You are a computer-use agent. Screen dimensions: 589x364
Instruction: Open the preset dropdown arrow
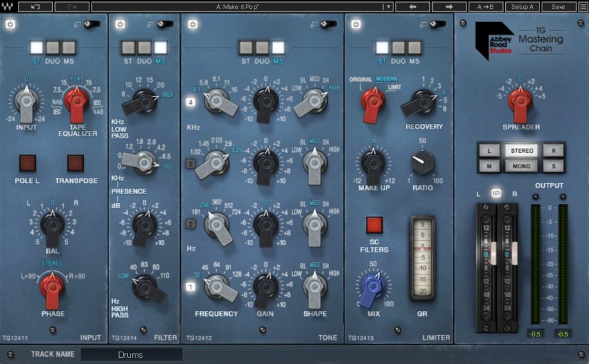pos(388,7)
